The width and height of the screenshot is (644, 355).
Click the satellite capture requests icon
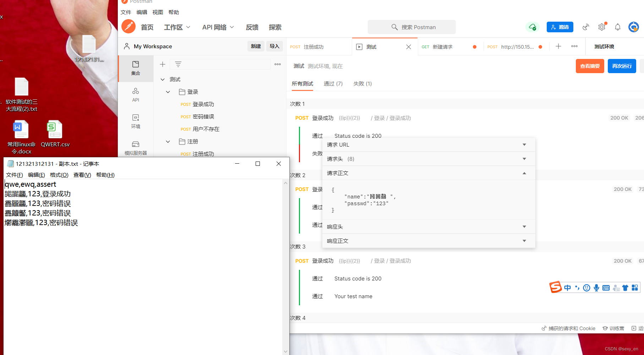point(586,27)
